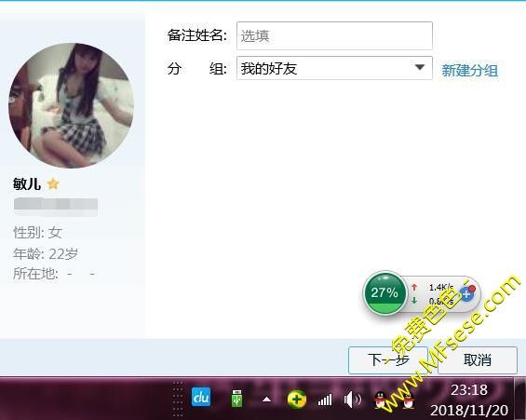Select the 我的好友 group combo box
Viewport: 526px width, 420px height.
pos(334,68)
